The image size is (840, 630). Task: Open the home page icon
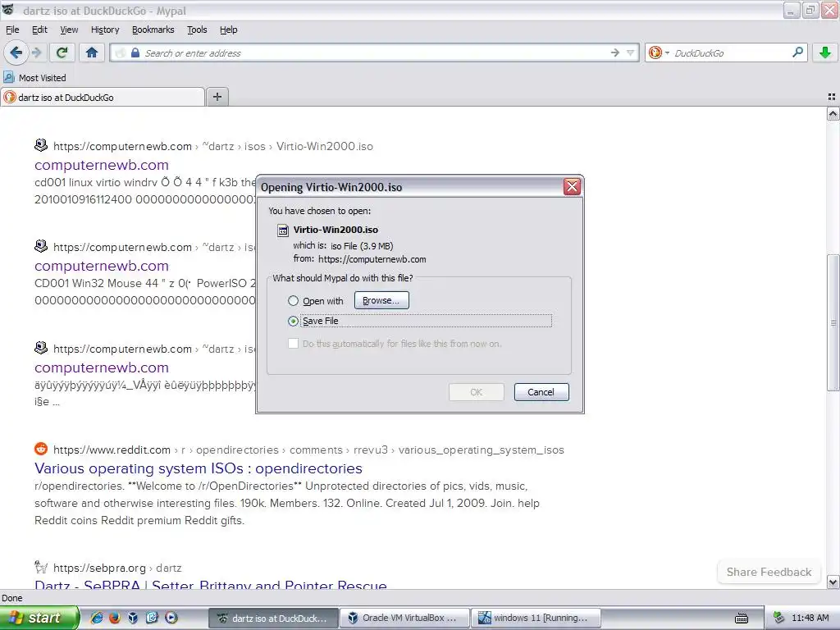(x=92, y=52)
